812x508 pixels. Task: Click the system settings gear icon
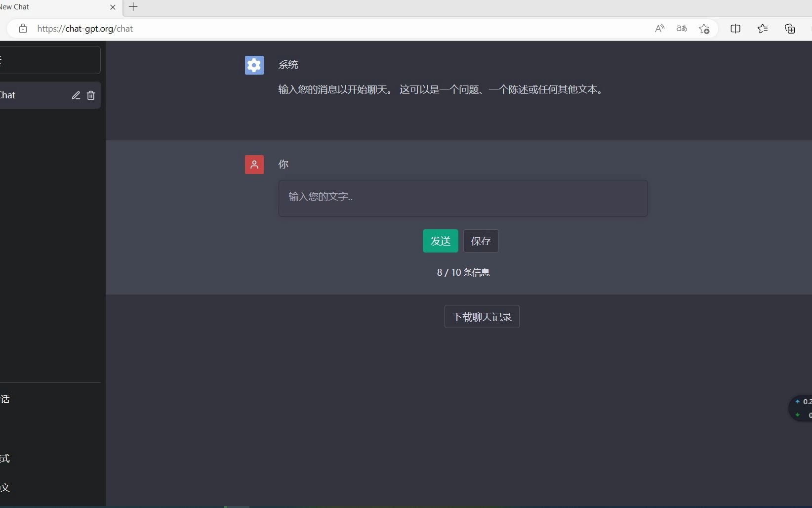(254, 65)
